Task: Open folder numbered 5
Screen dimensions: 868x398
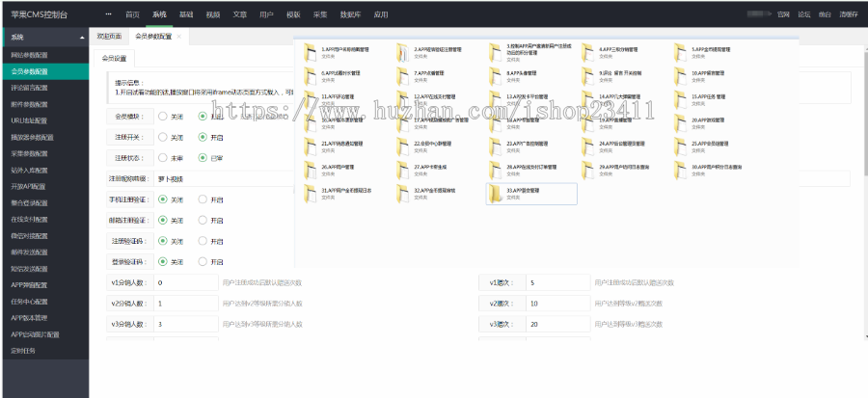Action: click(702, 52)
